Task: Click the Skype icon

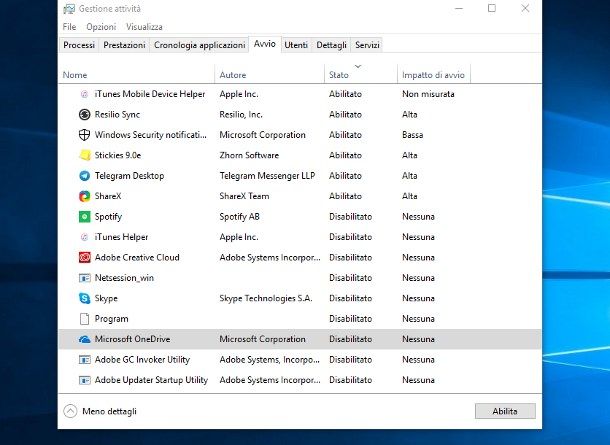Action: point(84,298)
